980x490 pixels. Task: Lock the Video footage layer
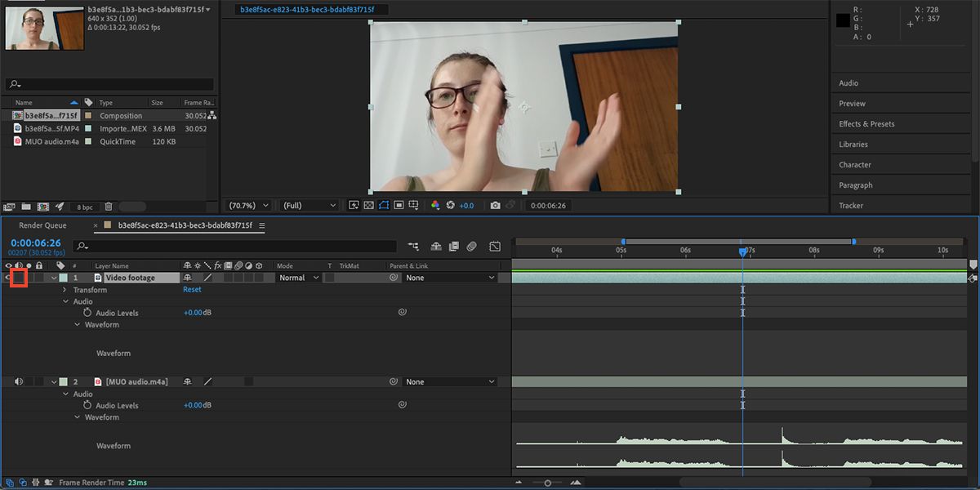click(x=38, y=277)
